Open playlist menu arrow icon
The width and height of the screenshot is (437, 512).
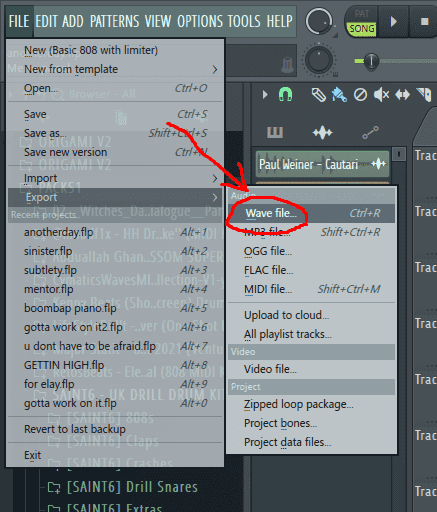[x=265, y=95]
